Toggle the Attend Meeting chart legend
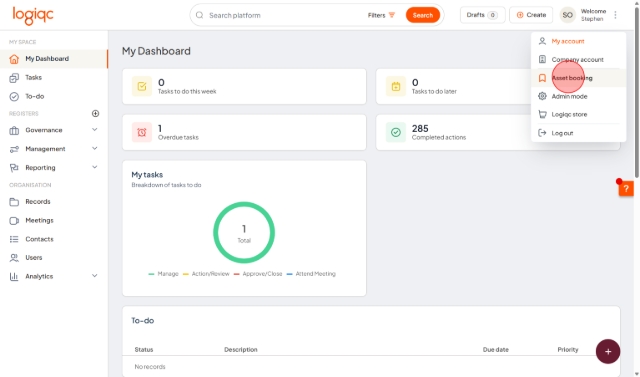640x377 pixels. coord(311,274)
